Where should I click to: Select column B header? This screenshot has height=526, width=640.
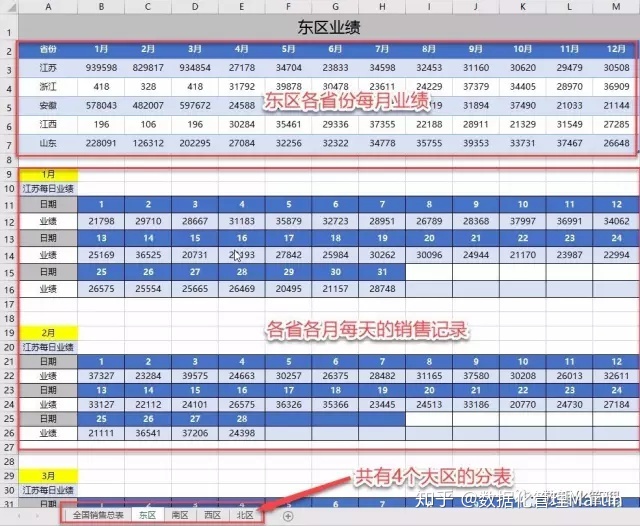coord(101,7)
